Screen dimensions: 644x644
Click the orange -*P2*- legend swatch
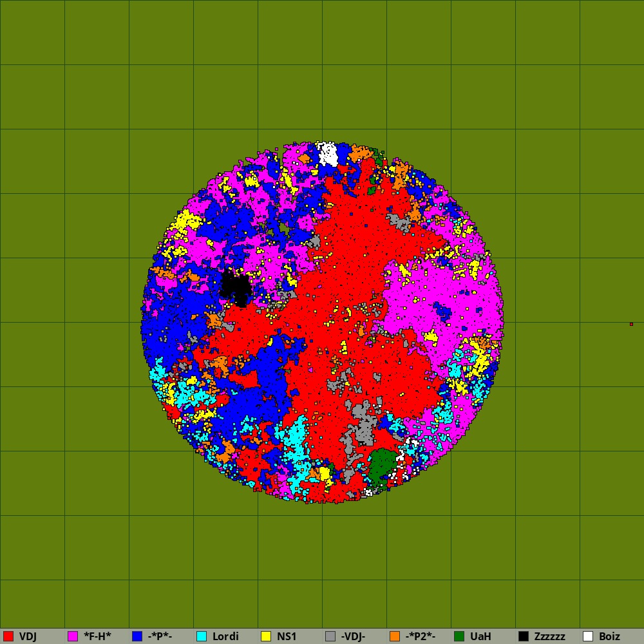pos(395,636)
